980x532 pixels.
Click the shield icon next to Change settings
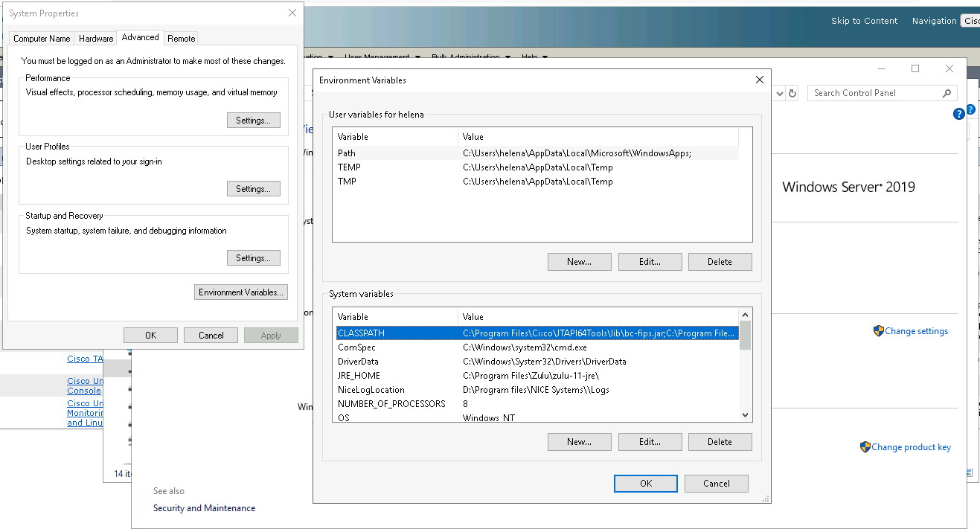878,331
